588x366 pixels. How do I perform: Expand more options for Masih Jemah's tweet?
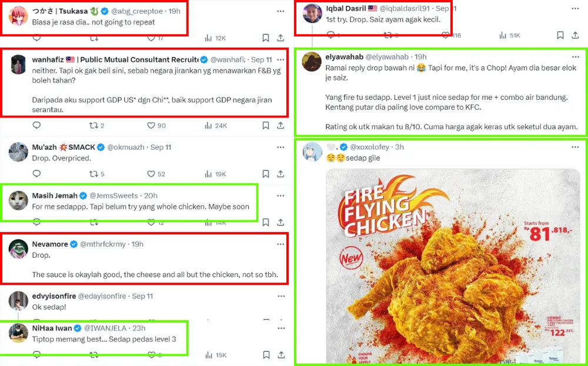pyautogui.click(x=280, y=195)
